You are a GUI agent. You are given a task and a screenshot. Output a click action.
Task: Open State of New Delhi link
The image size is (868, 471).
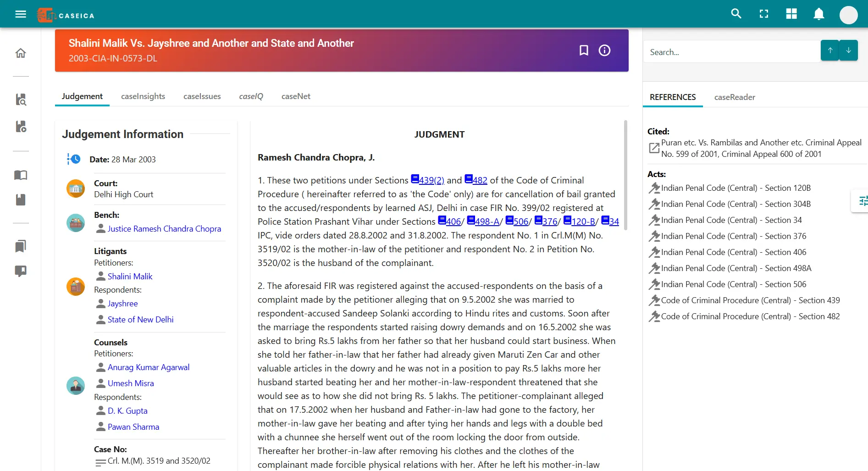(x=140, y=319)
